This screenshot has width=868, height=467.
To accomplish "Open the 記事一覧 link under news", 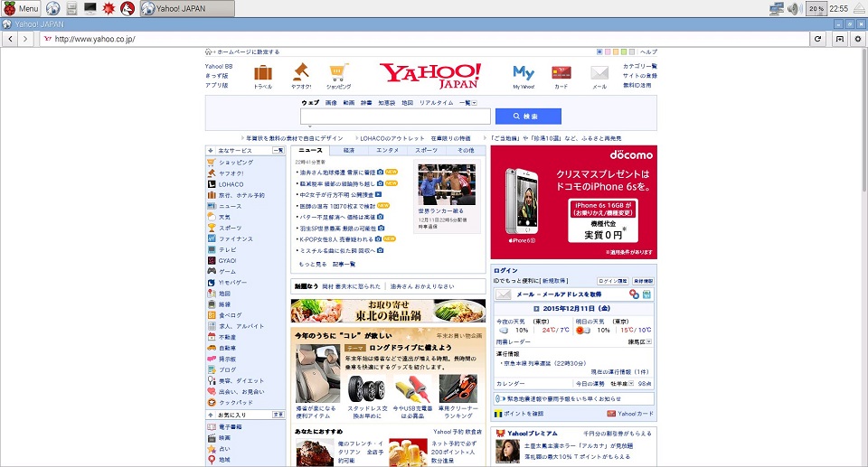I will 344,265.
